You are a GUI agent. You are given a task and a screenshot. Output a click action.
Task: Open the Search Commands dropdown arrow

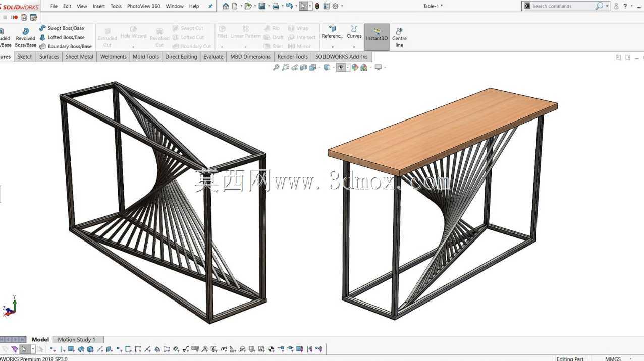click(607, 6)
